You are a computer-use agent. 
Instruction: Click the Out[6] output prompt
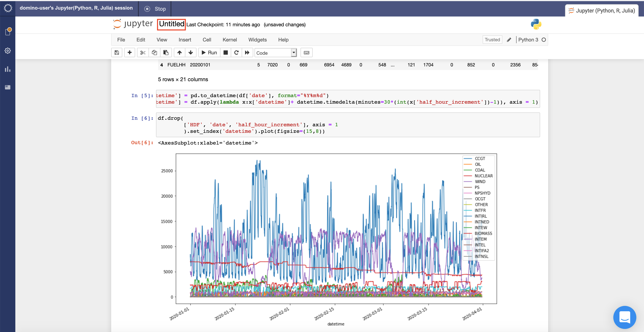(x=142, y=143)
